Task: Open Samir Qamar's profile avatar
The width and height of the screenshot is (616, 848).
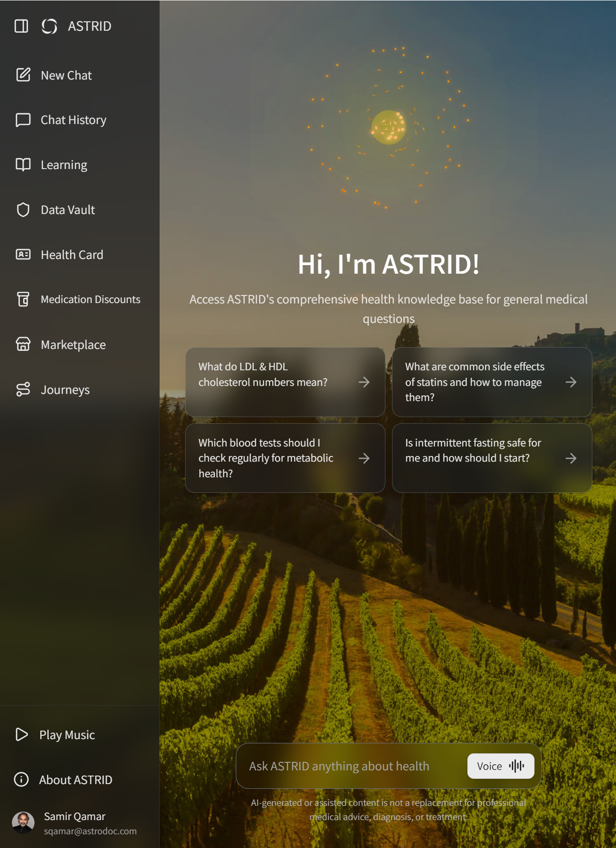Action: (23, 822)
